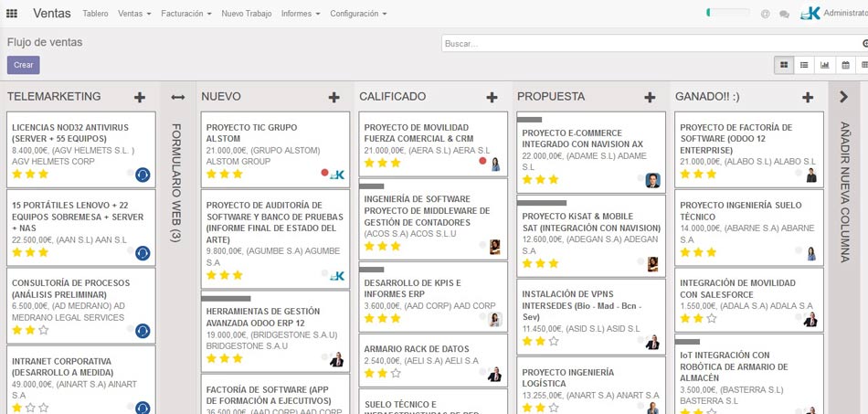Click plus icon of PROPUESTA column
Screen dimensions: 868x414
[x=650, y=98]
